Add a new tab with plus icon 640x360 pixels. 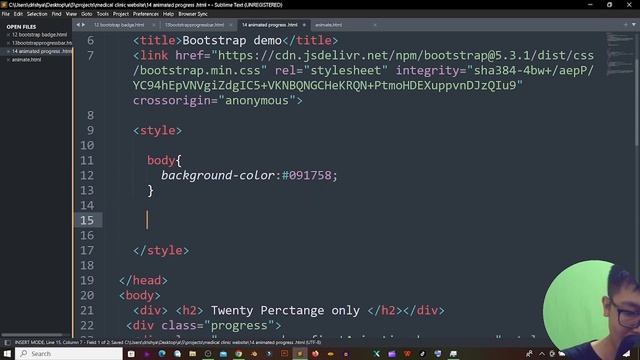point(626,25)
